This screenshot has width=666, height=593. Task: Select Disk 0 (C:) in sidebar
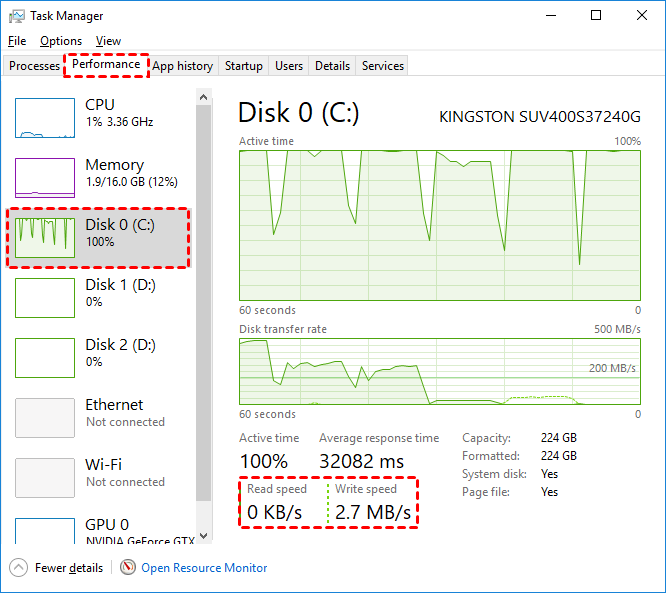click(99, 238)
